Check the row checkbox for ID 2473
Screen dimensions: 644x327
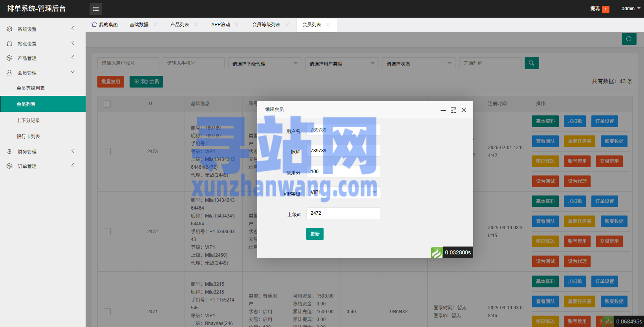[107, 152]
